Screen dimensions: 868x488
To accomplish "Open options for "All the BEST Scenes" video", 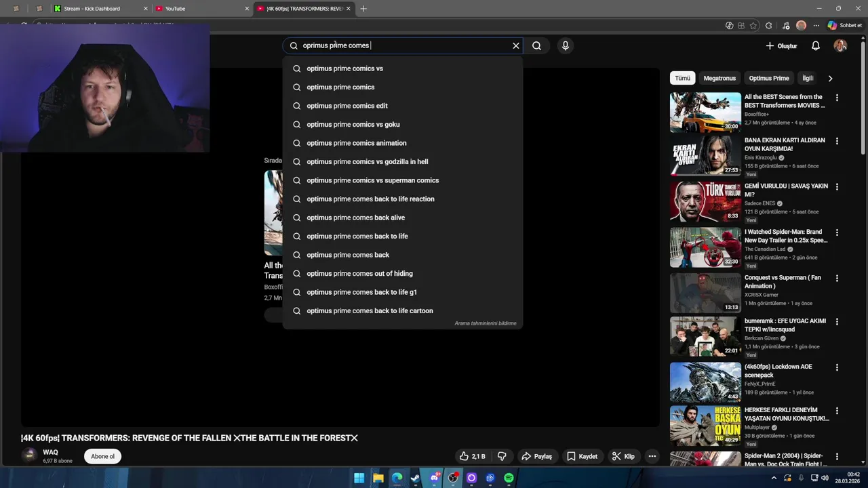I will pyautogui.click(x=837, y=98).
